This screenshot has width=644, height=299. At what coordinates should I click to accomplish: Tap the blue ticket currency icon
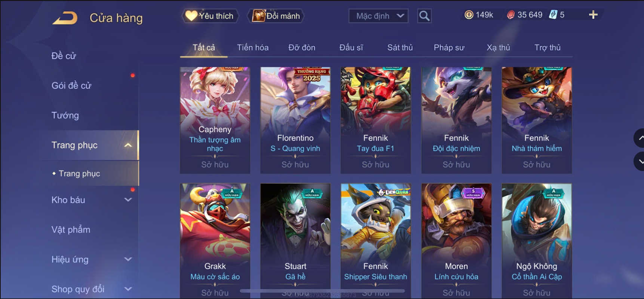click(x=553, y=15)
